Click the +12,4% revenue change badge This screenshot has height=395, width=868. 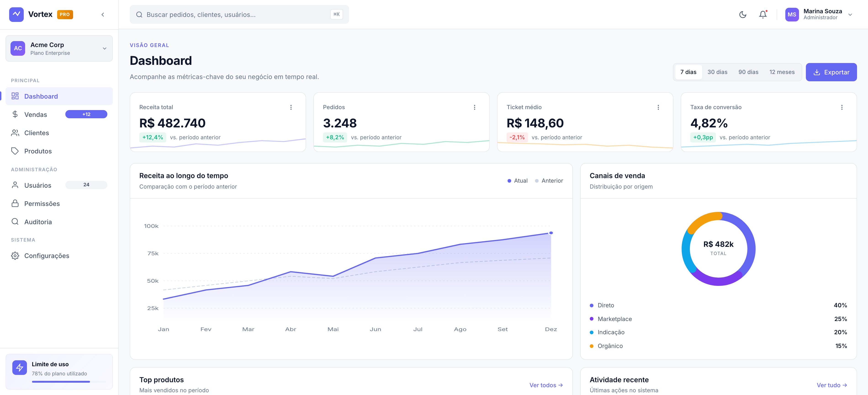point(153,137)
